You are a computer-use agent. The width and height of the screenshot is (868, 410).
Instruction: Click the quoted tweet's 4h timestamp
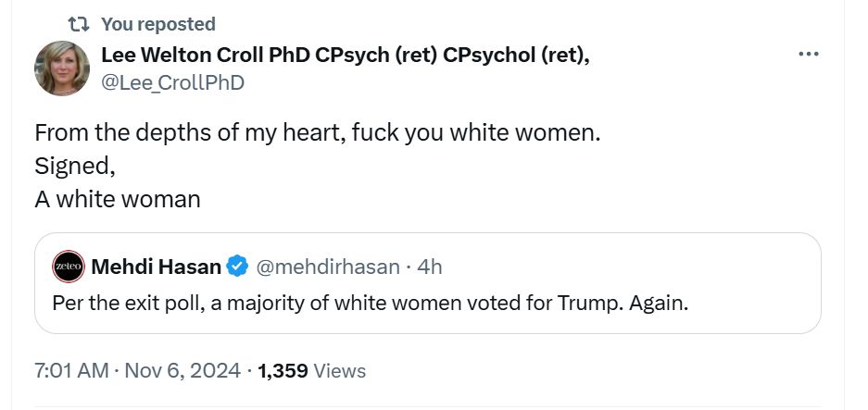point(430,267)
